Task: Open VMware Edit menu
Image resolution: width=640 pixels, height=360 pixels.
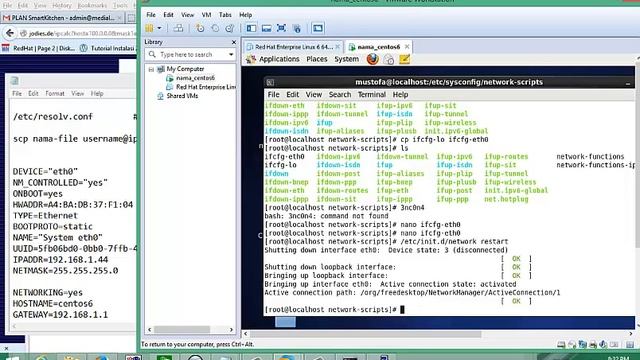Action: click(168, 15)
